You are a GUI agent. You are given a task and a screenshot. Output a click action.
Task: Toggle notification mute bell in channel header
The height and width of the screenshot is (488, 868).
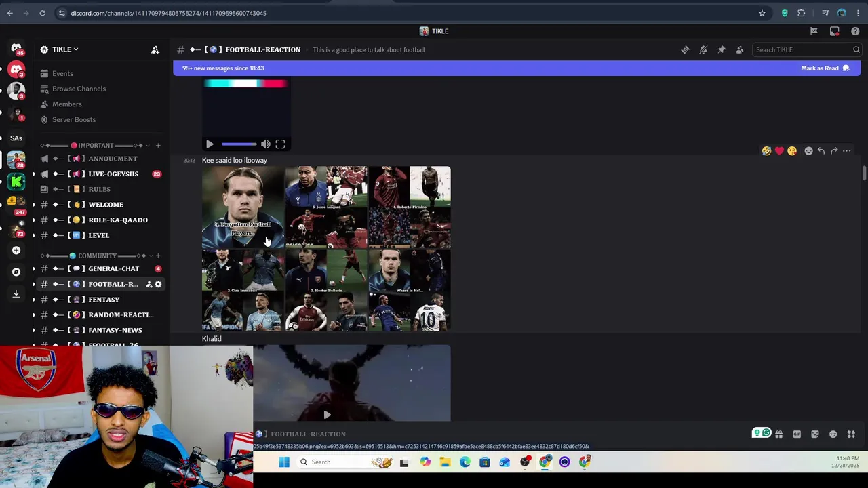(703, 49)
